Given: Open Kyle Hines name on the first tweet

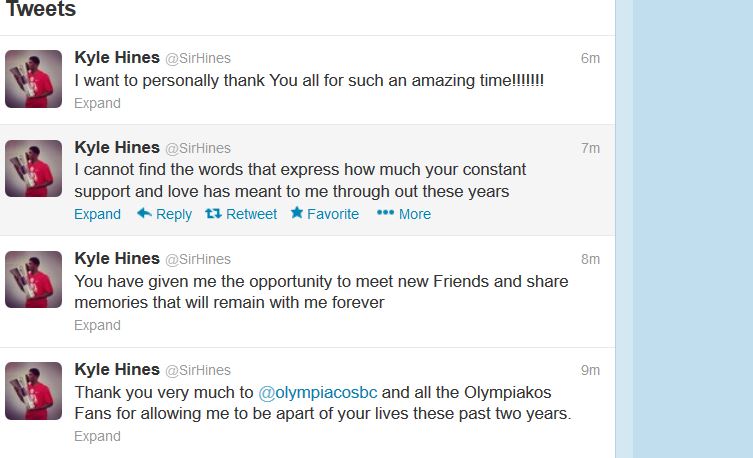Looking at the screenshot, I should pyautogui.click(x=117, y=58).
